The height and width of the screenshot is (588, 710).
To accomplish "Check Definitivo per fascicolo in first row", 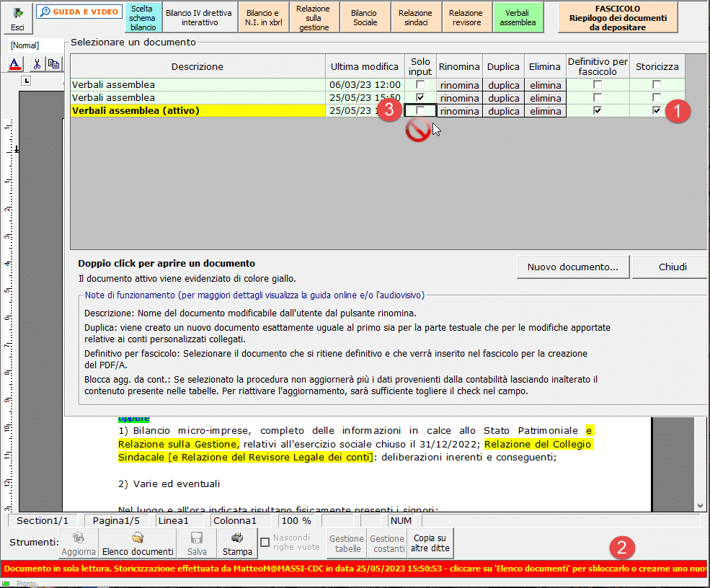I will coord(598,84).
